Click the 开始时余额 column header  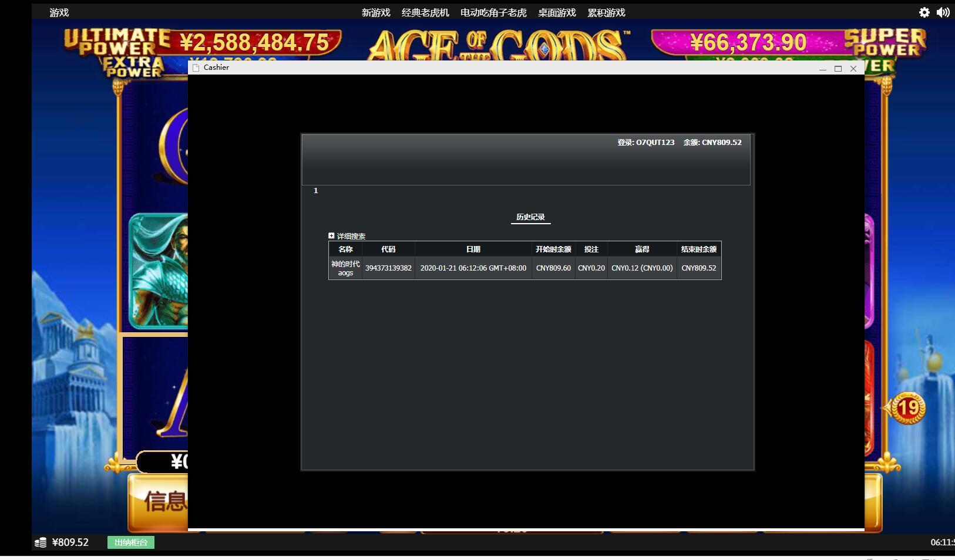tap(553, 249)
